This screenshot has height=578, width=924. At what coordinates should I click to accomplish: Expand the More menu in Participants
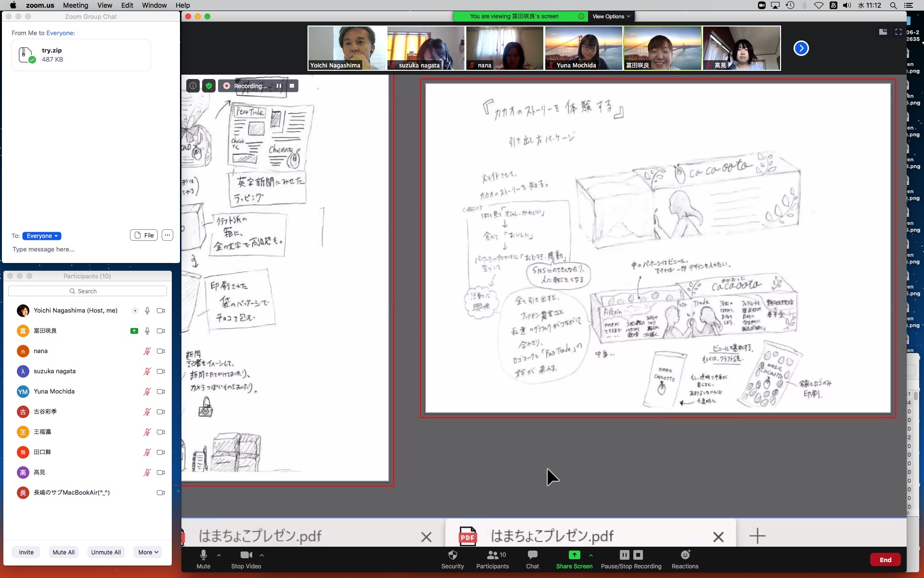(x=148, y=552)
